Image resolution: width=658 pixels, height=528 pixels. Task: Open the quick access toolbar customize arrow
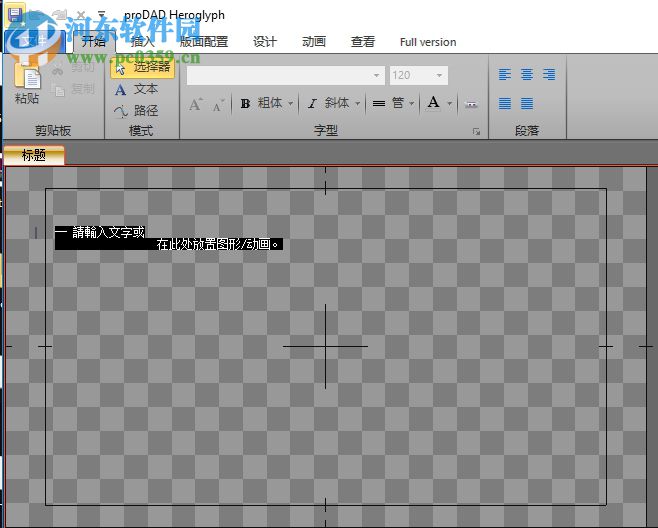102,15
